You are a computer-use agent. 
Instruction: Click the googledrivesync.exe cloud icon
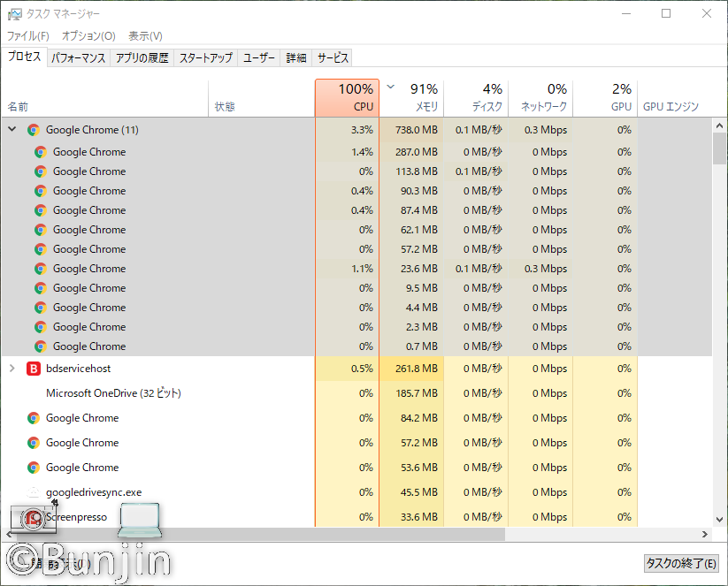(x=34, y=492)
